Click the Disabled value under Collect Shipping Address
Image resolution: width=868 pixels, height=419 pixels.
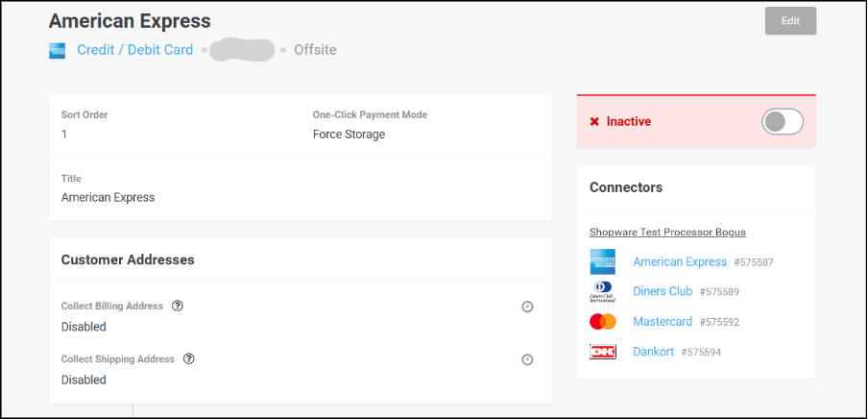(x=84, y=381)
